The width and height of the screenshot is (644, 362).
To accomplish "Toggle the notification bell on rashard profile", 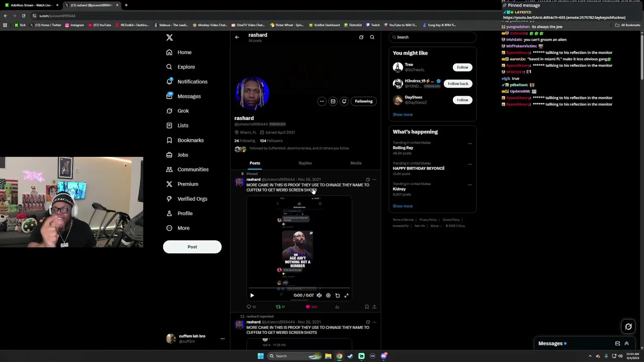I will (344, 101).
